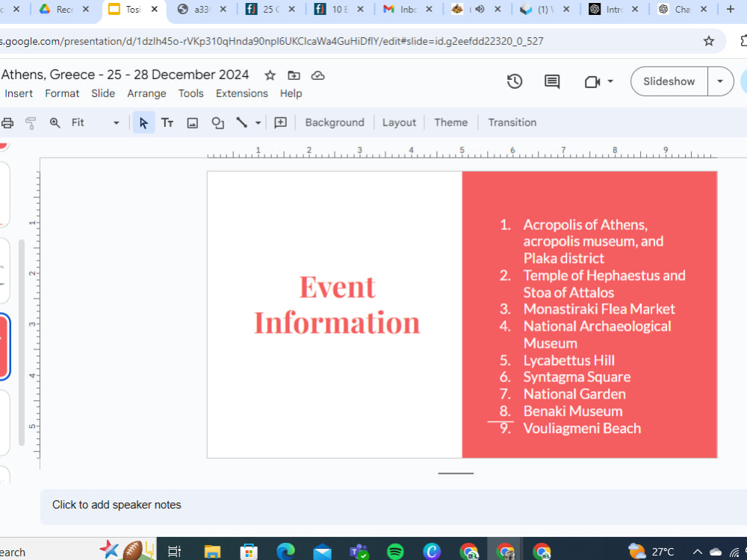Select the Text box tool
Viewport: 747px width, 560px height.
point(167,123)
